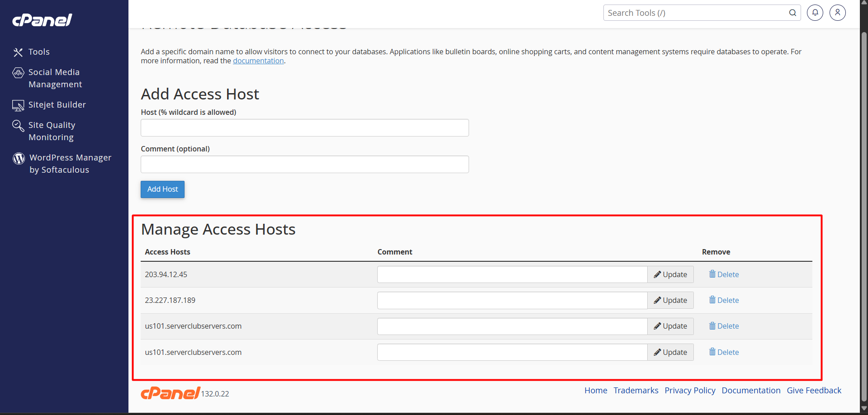Viewport: 868px width, 415px height.
Task: Focus the Host input field
Action: point(304,128)
